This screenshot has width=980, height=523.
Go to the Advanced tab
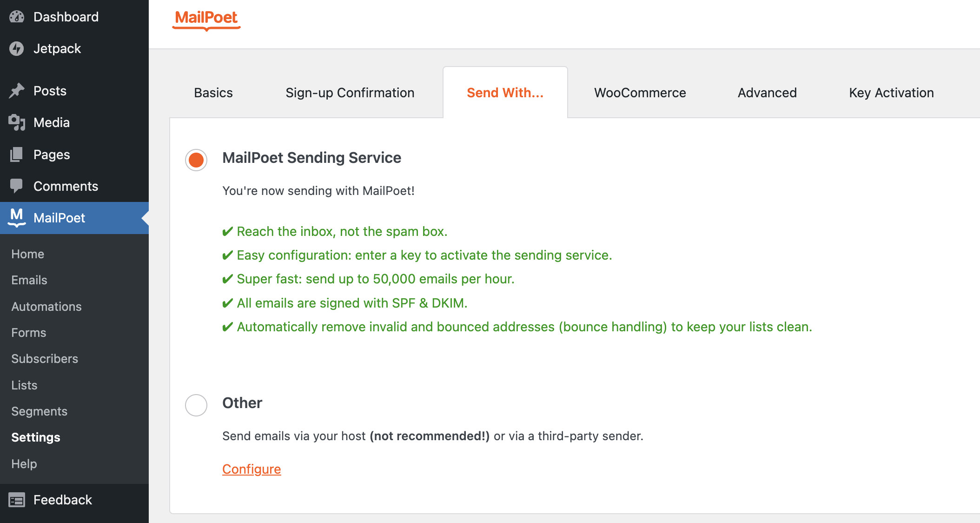point(767,93)
